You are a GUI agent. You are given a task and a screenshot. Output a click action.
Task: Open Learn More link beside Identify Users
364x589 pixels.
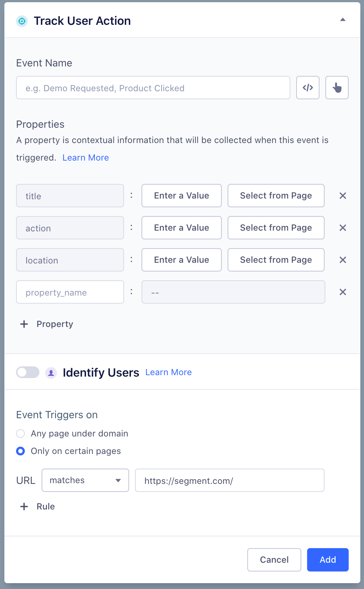(169, 372)
